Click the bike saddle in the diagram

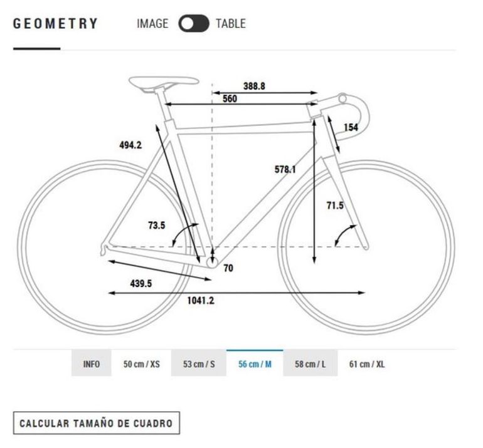163,81
